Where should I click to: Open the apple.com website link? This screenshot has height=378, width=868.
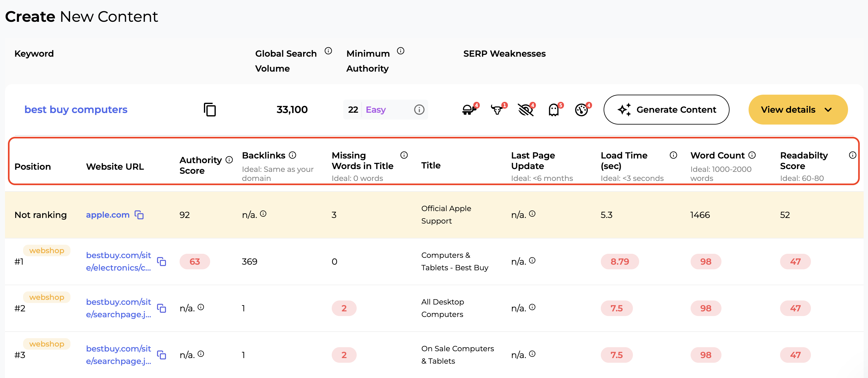click(x=108, y=215)
